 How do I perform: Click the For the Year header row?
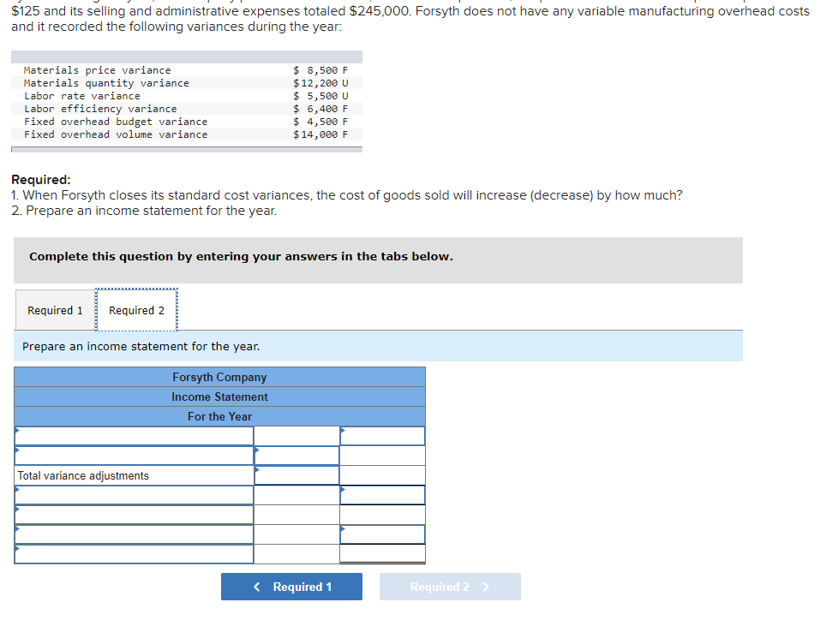(219, 416)
